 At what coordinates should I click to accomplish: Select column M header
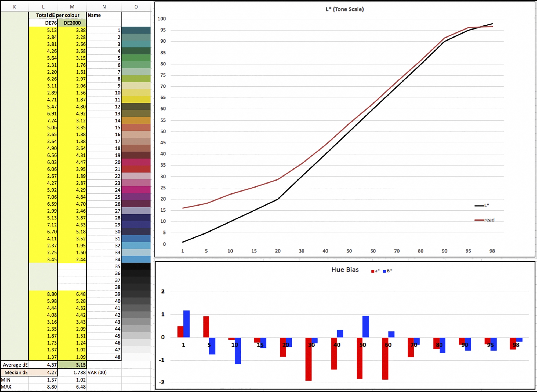click(x=72, y=7)
